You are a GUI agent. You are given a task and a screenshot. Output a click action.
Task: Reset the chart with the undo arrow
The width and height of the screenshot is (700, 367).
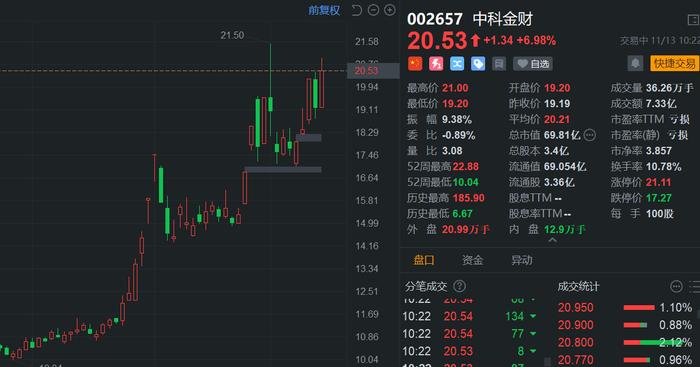356,10
